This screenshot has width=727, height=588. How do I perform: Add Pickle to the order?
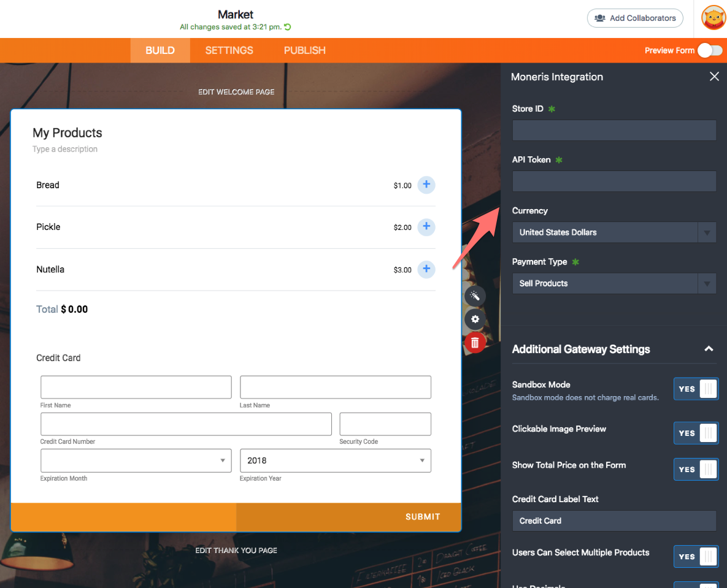(426, 227)
